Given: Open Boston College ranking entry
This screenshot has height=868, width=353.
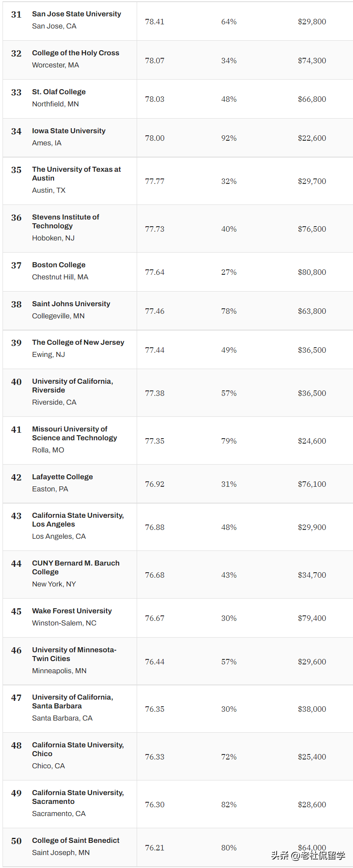Looking at the screenshot, I should click(59, 265).
